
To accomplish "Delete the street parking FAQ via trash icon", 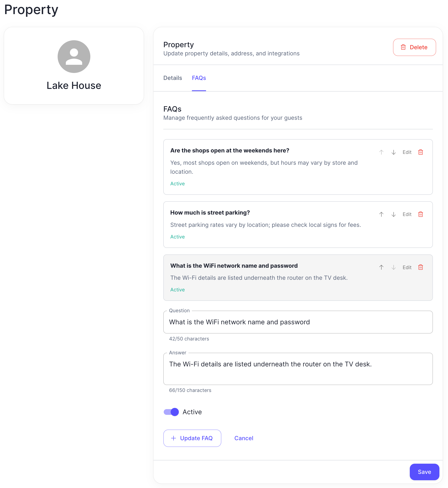I will (421, 214).
